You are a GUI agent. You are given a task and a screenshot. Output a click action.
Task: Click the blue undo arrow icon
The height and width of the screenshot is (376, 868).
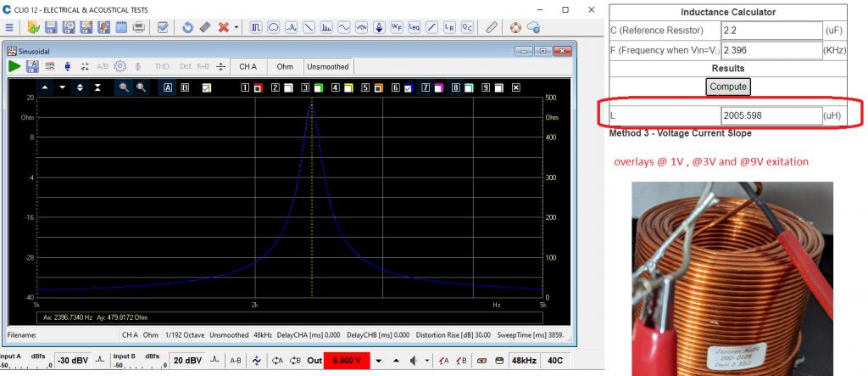pyautogui.click(x=187, y=27)
